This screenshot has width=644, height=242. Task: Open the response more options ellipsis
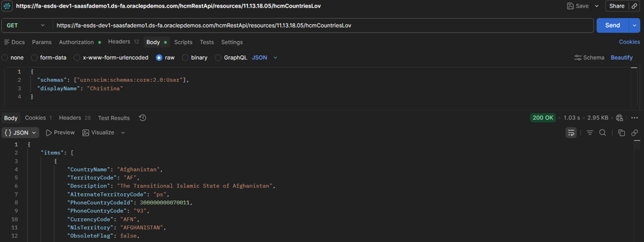tap(634, 118)
